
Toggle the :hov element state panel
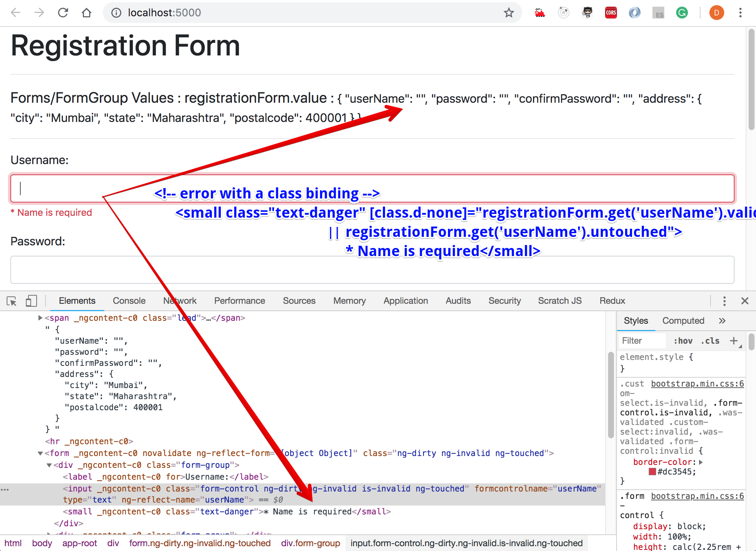coord(683,341)
